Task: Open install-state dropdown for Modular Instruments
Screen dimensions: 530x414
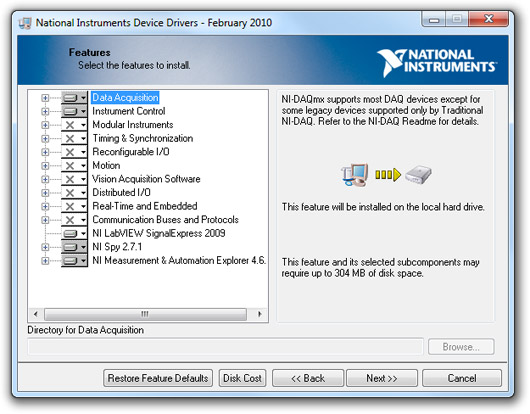Action: coord(74,125)
